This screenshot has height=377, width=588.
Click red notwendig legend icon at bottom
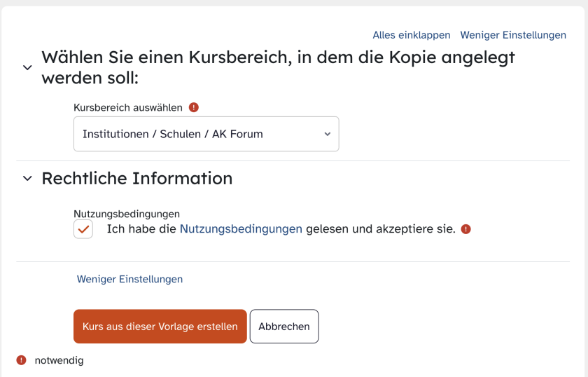click(22, 360)
